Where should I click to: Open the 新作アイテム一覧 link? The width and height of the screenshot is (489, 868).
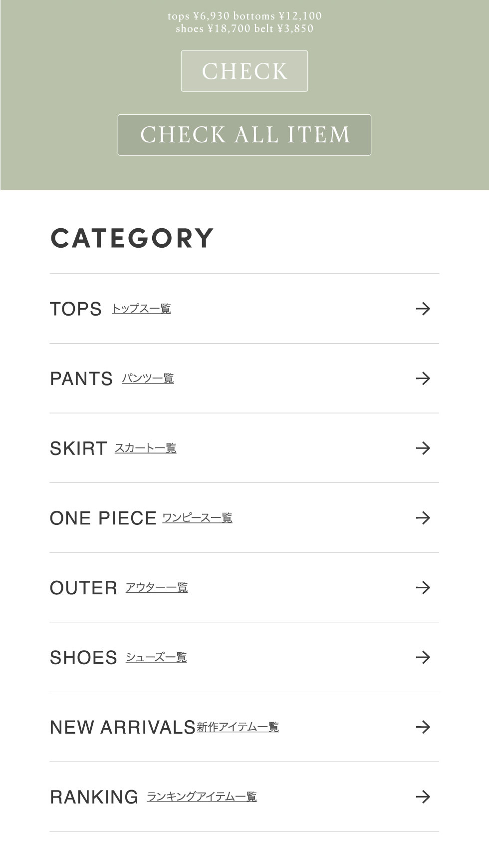coord(238,727)
